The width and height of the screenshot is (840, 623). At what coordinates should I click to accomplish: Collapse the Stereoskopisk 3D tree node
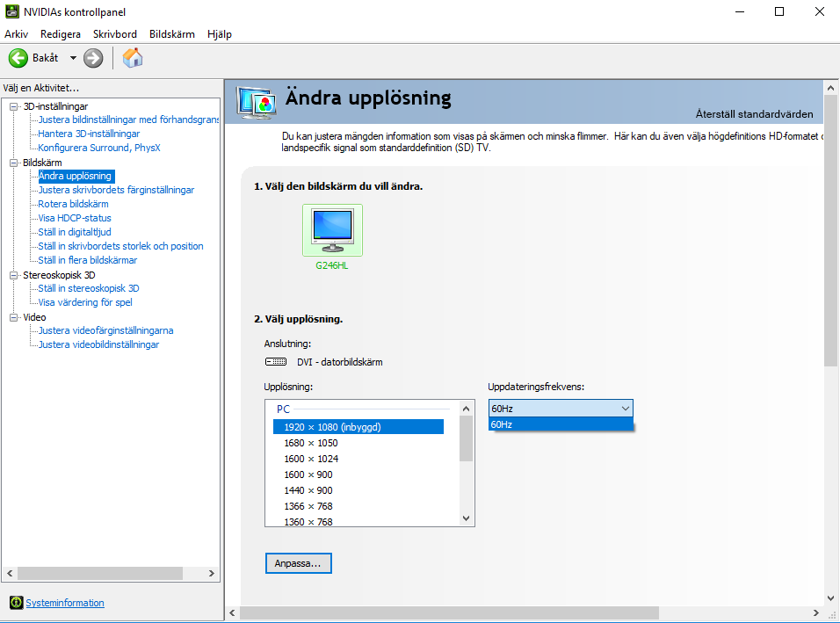click(14, 275)
